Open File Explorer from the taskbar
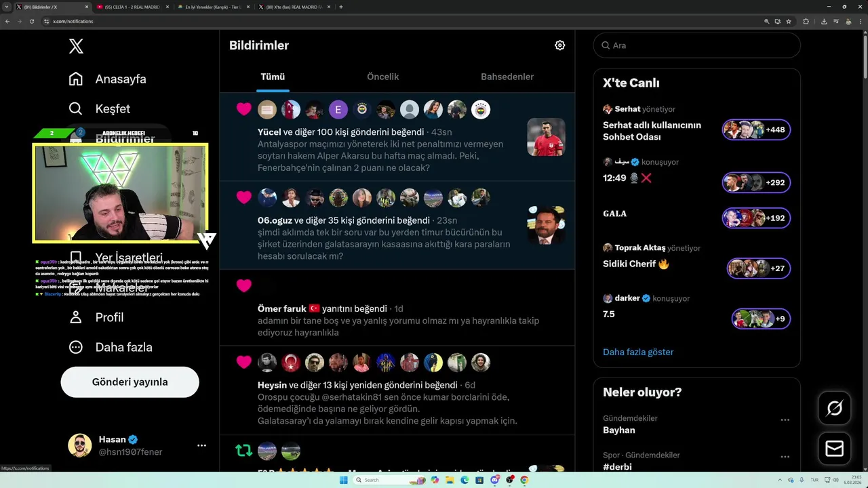The height and width of the screenshot is (488, 868). point(449,480)
